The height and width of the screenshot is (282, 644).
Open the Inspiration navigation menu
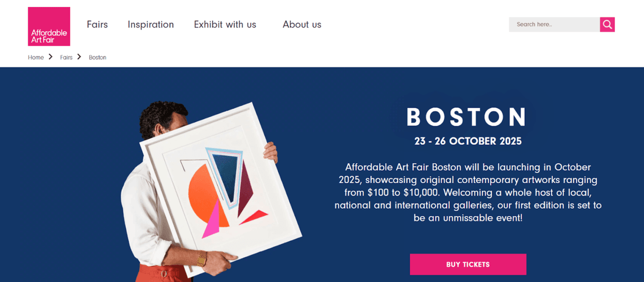tap(151, 24)
